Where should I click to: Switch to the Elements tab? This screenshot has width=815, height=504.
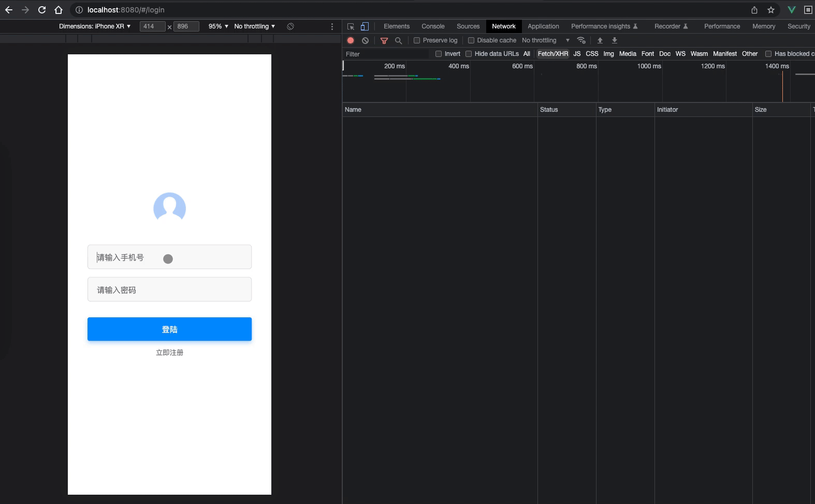pos(397,26)
